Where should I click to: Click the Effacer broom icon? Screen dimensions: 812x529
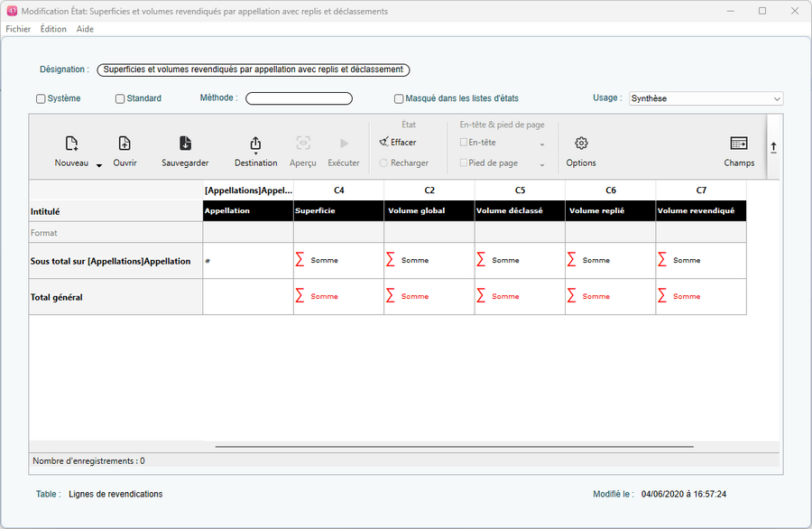click(384, 142)
